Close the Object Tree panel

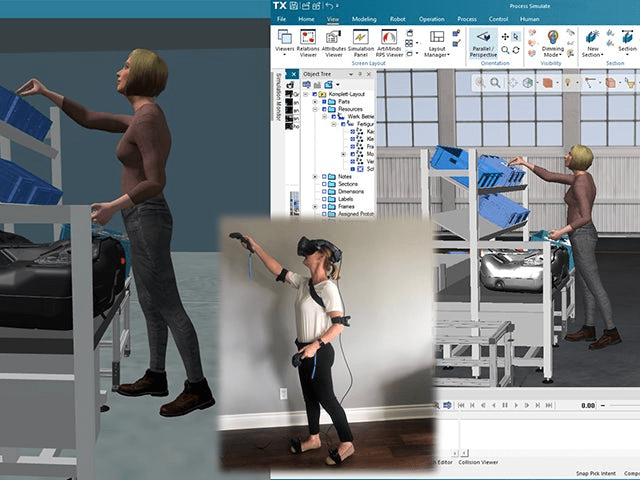[369, 74]
